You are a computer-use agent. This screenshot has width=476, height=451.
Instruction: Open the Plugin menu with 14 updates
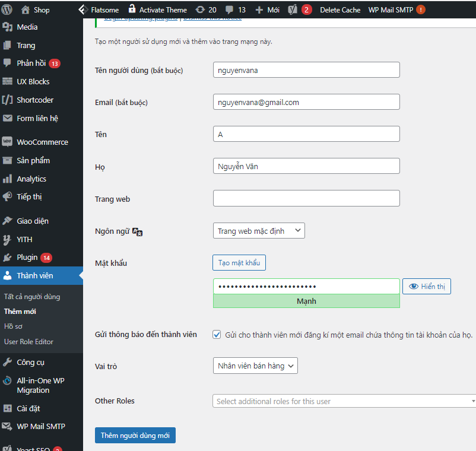click(x=27, y=257)
